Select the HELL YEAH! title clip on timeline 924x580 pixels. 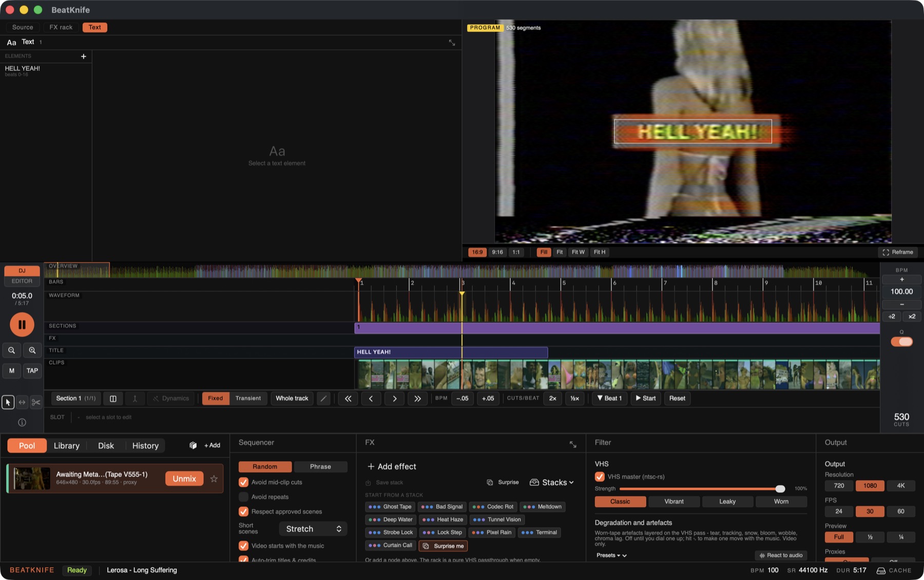(451, 352)
